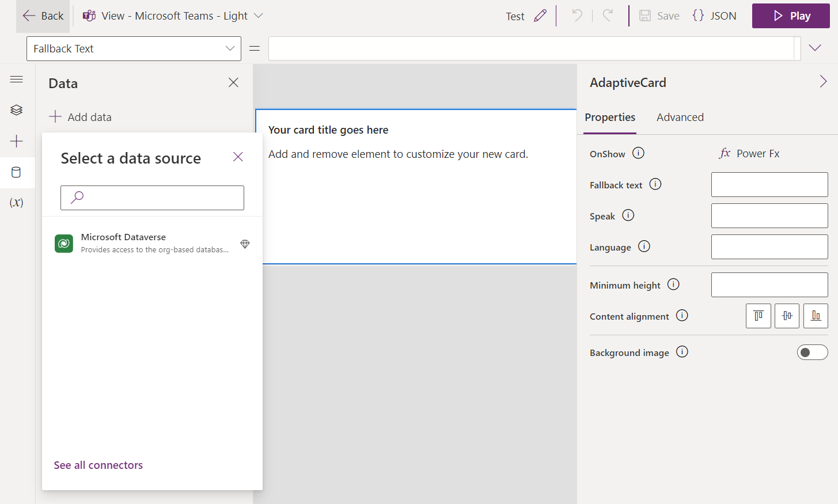Open the Fallback Text property dropdown

click(230, 48)
